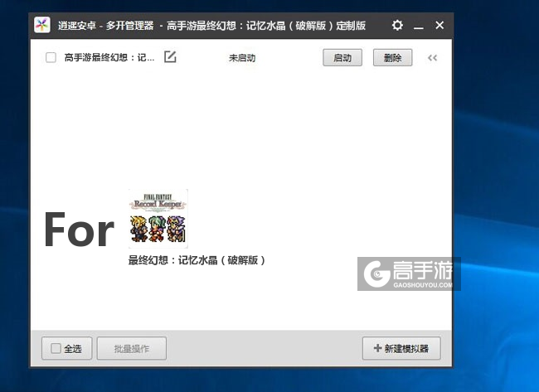This screenshot has height=392, width=539.
Task: Open settings via the gear icon
Action: click(x=397, y=25)
